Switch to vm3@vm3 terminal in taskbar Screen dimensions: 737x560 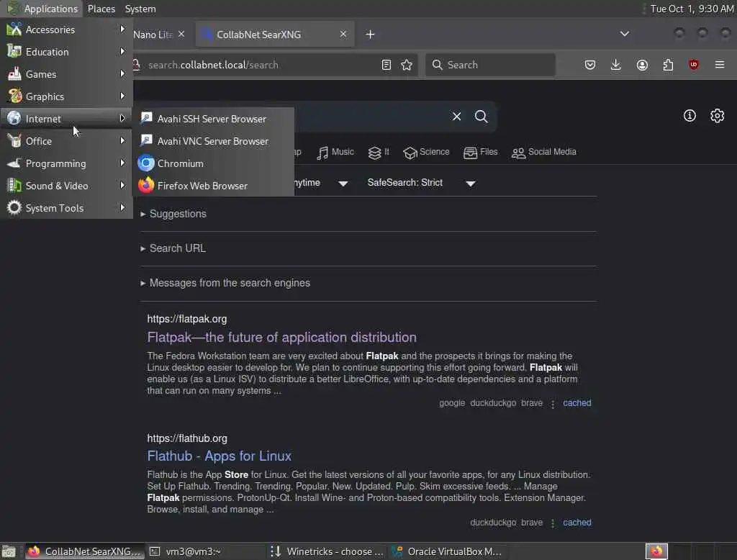coord(204,551)
